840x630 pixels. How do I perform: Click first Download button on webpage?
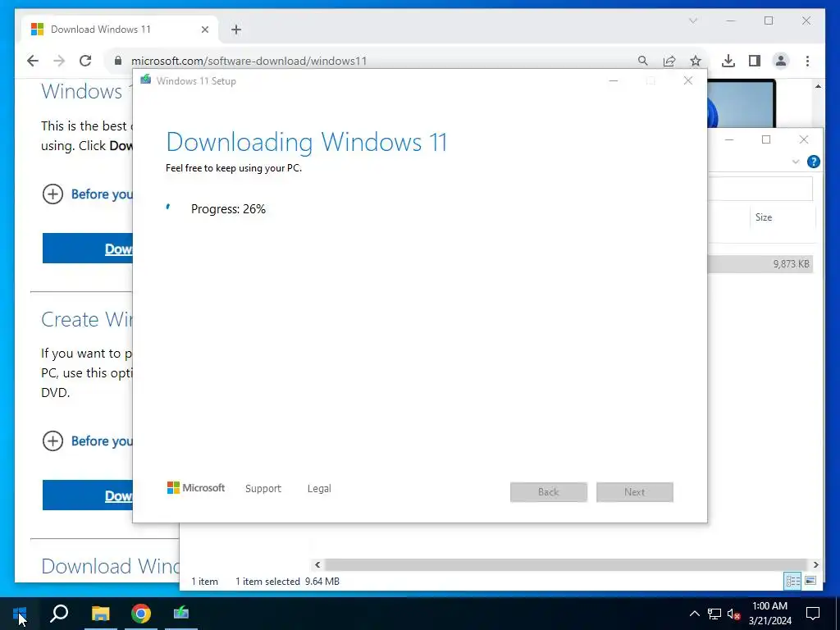tap(87, 249)
